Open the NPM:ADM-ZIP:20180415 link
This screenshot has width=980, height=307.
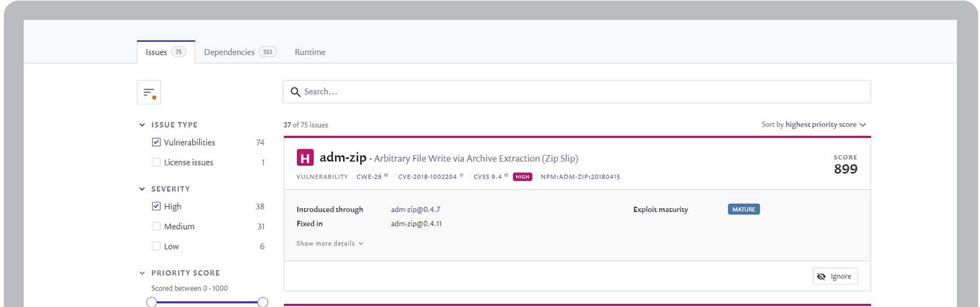coord(580,177)
